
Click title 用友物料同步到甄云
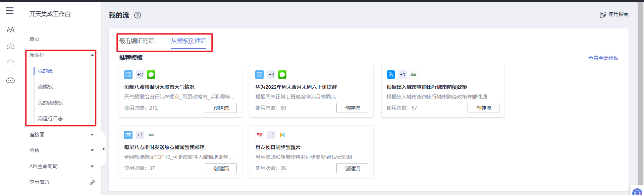(278, 147)
